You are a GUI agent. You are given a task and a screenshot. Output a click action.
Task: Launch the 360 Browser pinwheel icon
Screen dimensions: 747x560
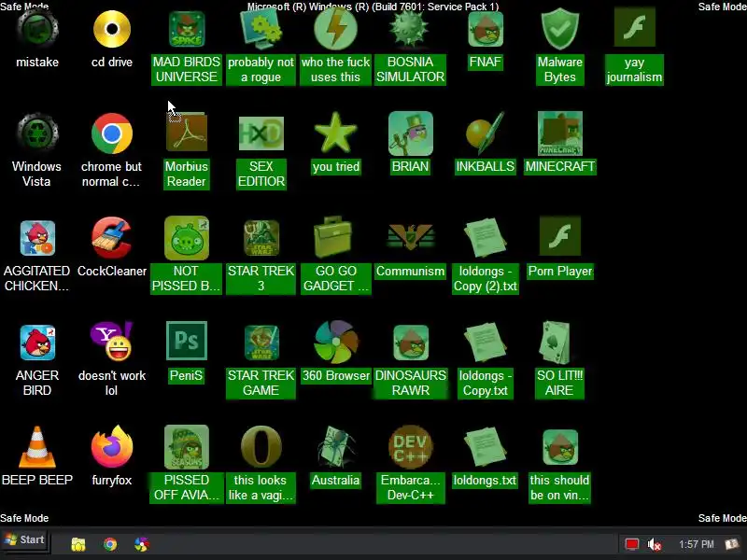pos(336,342)
